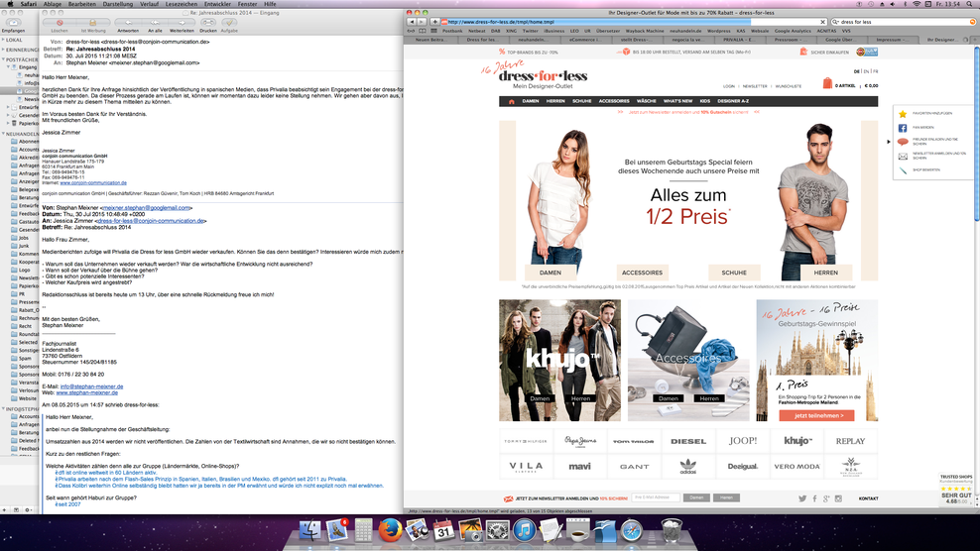Click the ACCESSOIRES button on the hero banner

[x=642, y=273]
